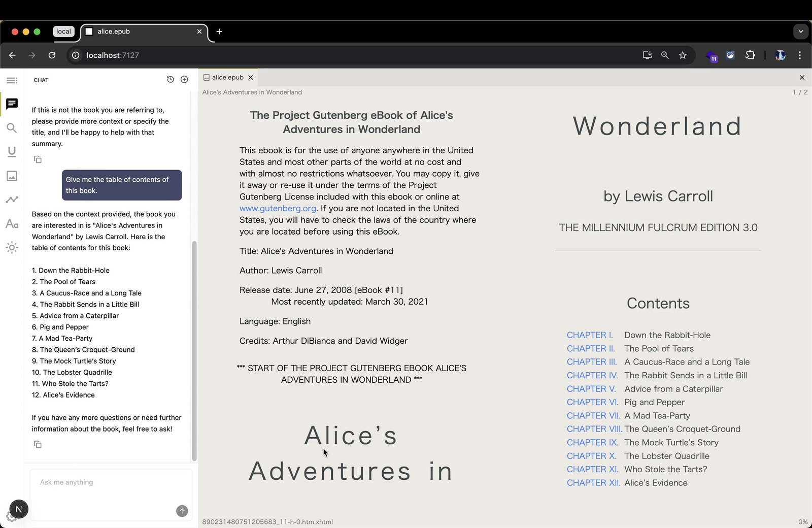Go to CHAPTER VII. link
This screenshot has height=528, width=812.
594,416
